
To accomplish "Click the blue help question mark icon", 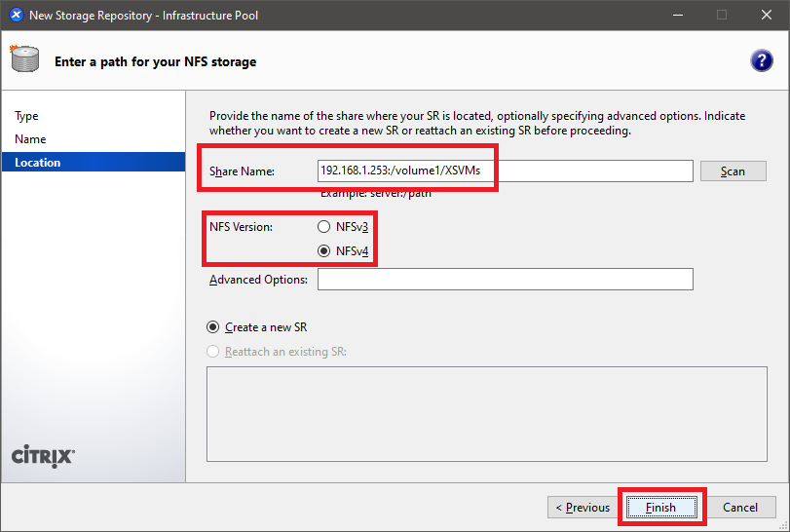I will [x=761, y=61].
